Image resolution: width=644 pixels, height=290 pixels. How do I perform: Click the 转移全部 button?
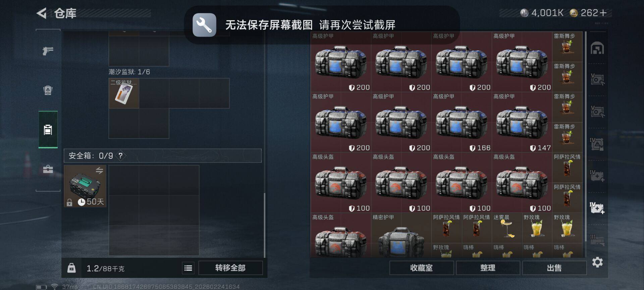[230, 268]
